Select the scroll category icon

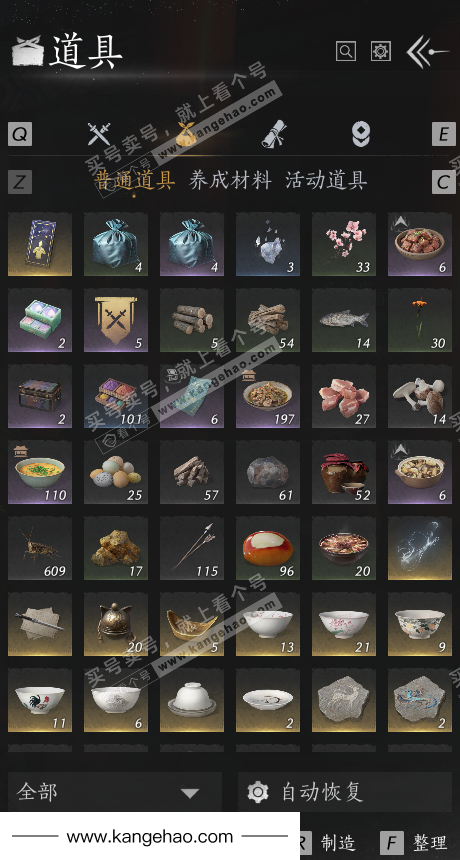(273, 134)
